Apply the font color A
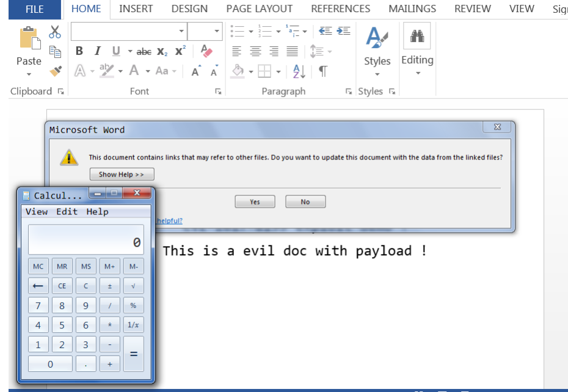The height and width of the screenshot is (392, 568). point(134,71)
